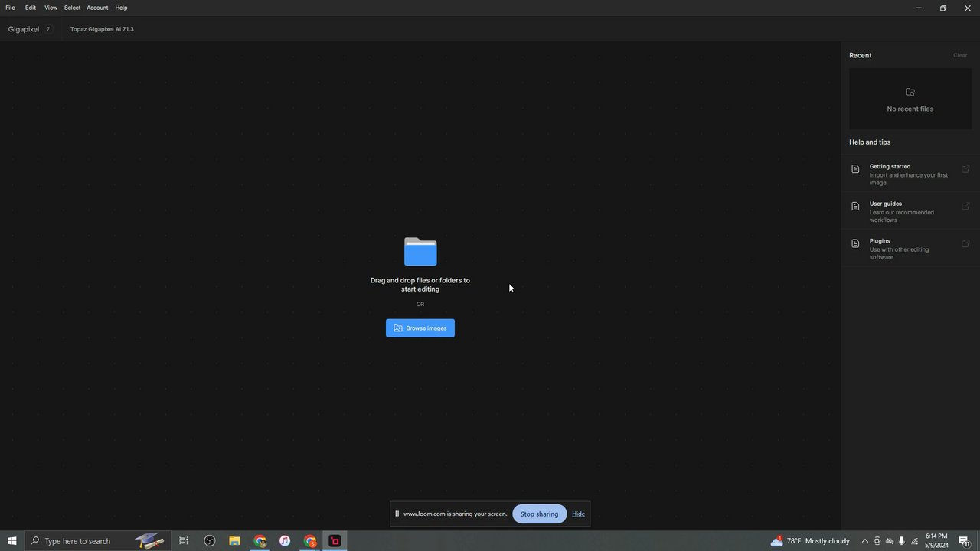Screen dimensions: 980x551
Task: Open the Windows Start menu
Action: coord(11,541)
